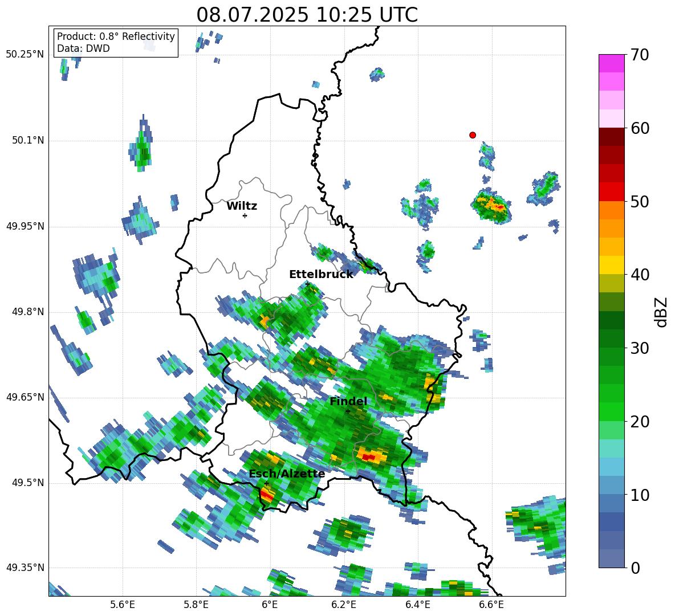Click the 49.8°N latitude label

click(x=27, y=312)
